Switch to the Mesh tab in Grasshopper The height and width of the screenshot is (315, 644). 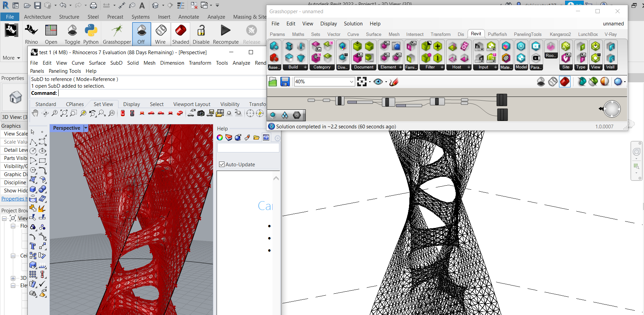[x=394, y=34]
